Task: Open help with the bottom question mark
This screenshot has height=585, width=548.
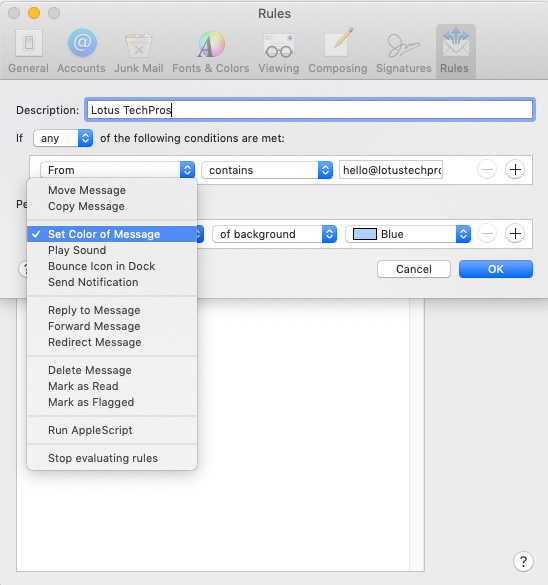Action: click(523, 561)
